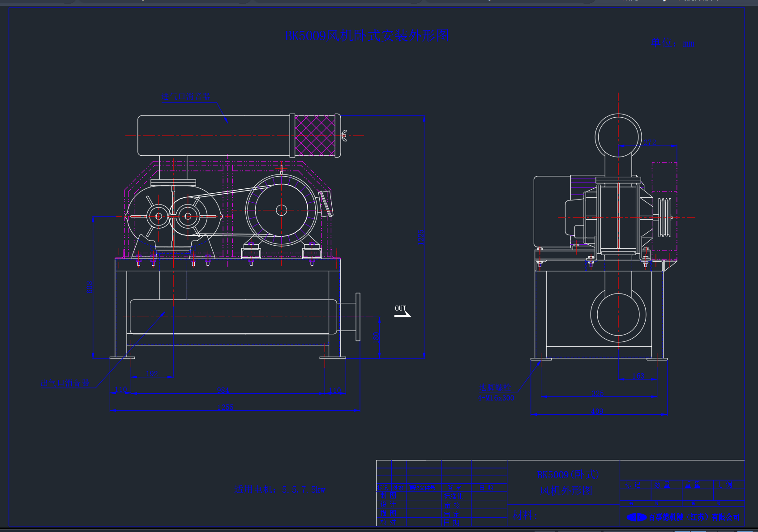Select the 标准化 cell in title block

(x=454, y=496)
